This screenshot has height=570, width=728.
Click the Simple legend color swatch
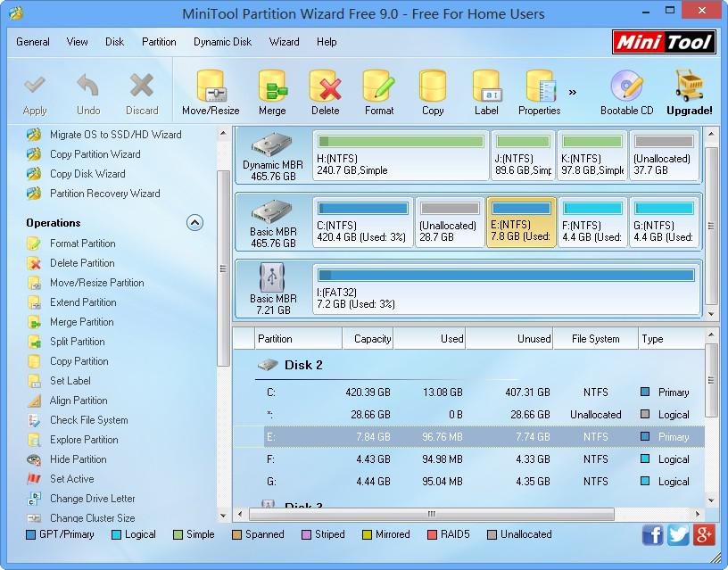pyautogui.click(x=178, y=534)
